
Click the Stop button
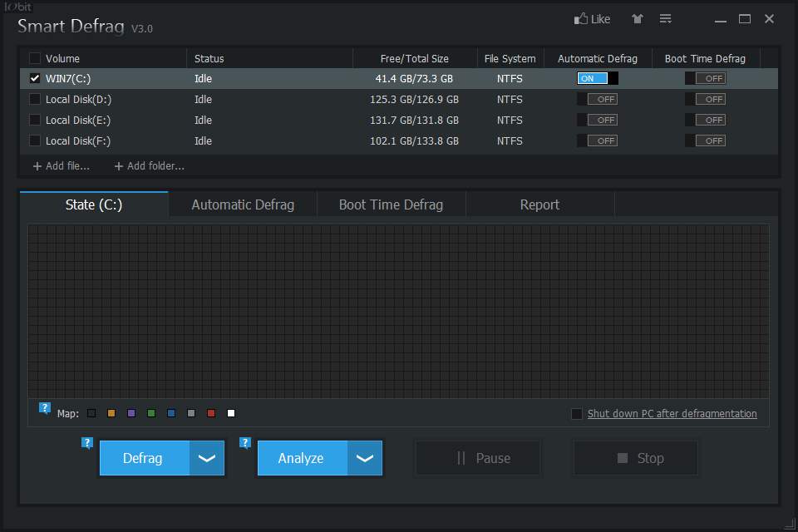pyautogui.click(x=636, y=458)
